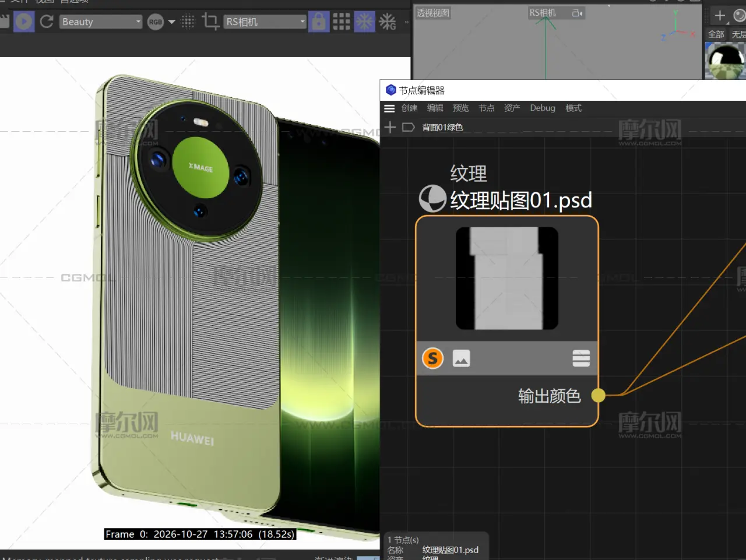This screenshot has height=560, width=746.
Task: Open the 节点 menu in node editor
Action: tap(486, 108)
